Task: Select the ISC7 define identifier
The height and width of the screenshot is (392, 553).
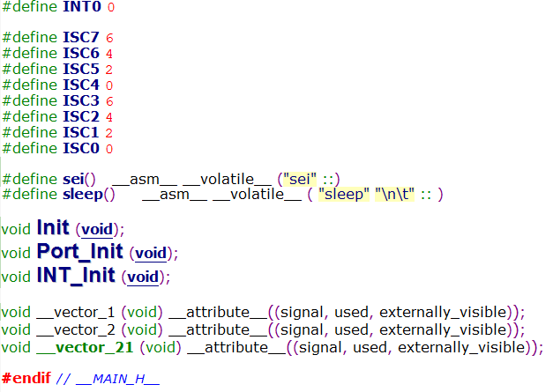Action: (x=81, y=37)
